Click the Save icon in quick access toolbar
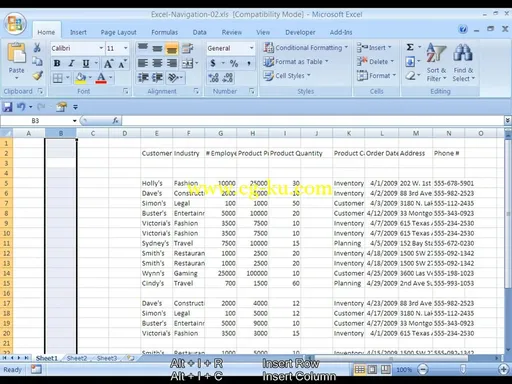 [x=7, y=107]
